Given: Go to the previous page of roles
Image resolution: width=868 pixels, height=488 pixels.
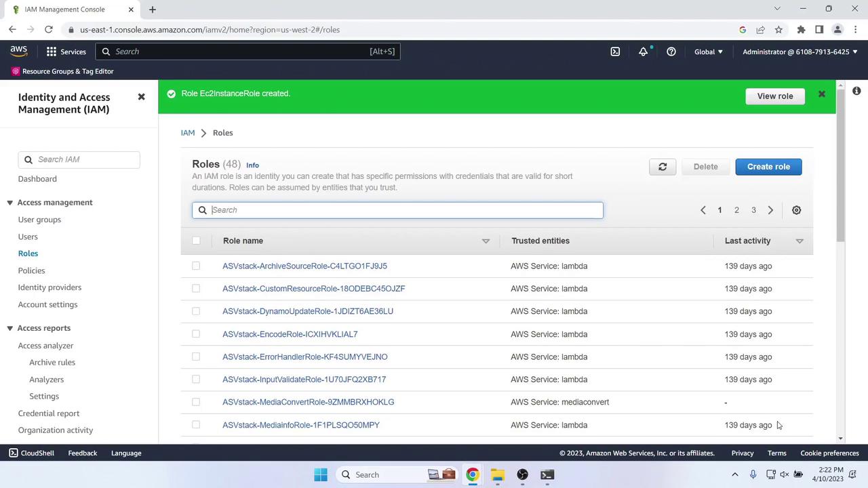Looking at the screenshot, I should tap(703, 210).
